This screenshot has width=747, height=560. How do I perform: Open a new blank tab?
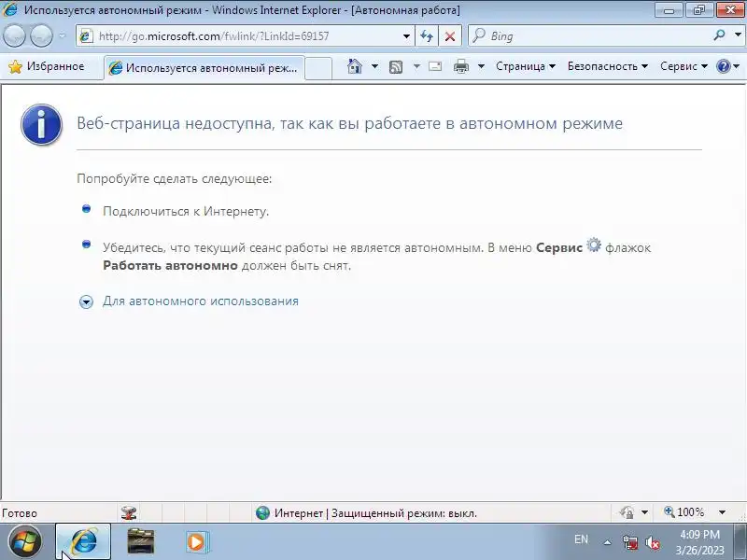(318, 67)
